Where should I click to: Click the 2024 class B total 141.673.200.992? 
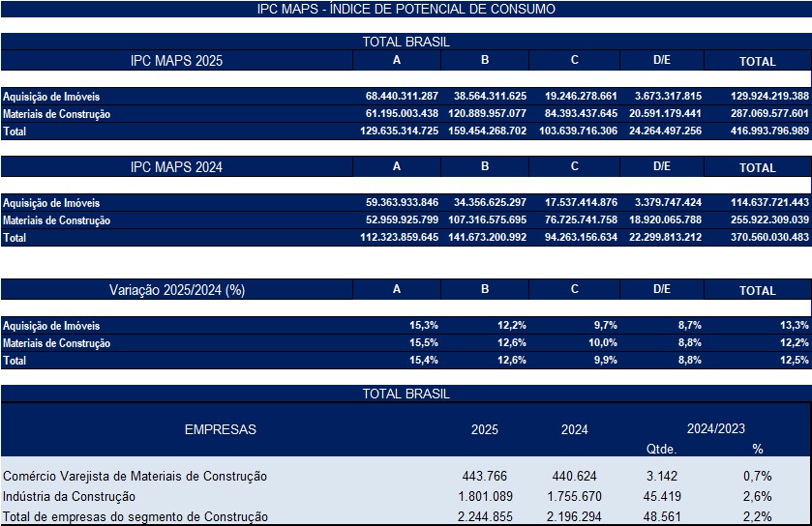tap(488, 237)
